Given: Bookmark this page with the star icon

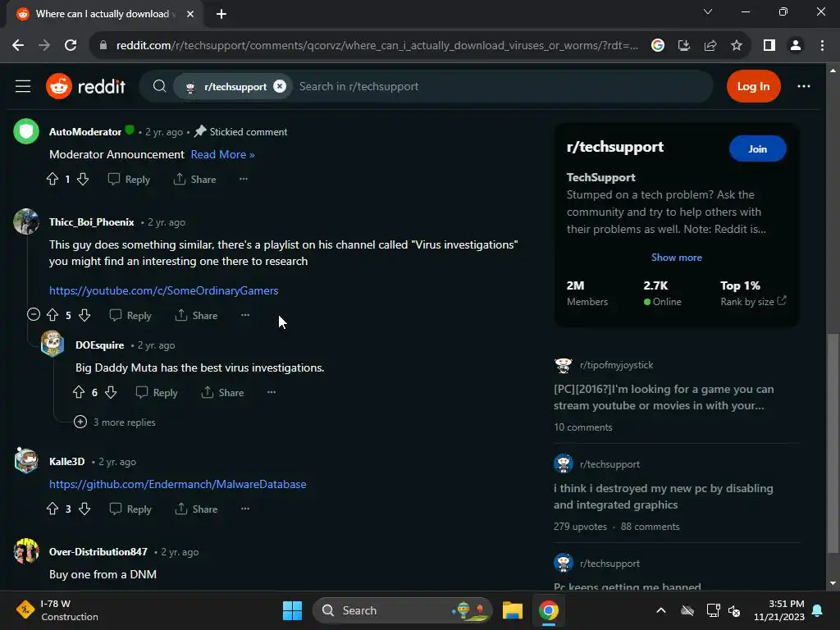Looking at the screenshot, I should [x=737, y=45].
